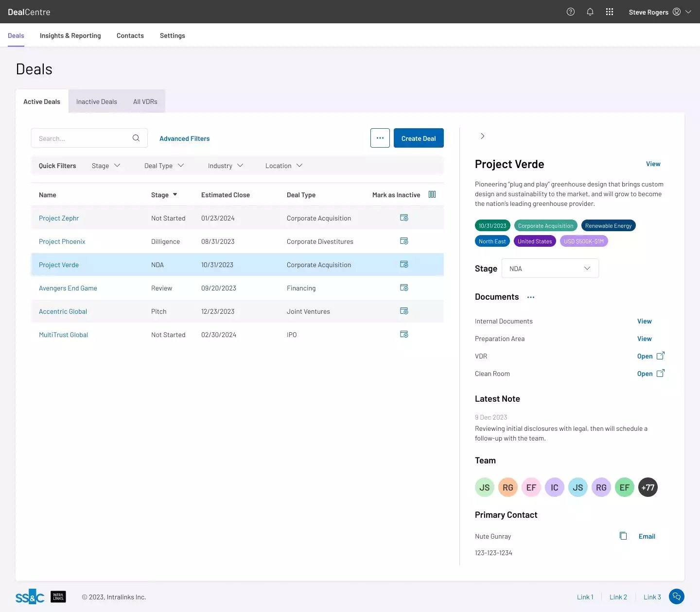Switch to the Inactive Deals tab
The height and width of the screenshot is (612, 700).
97,102
